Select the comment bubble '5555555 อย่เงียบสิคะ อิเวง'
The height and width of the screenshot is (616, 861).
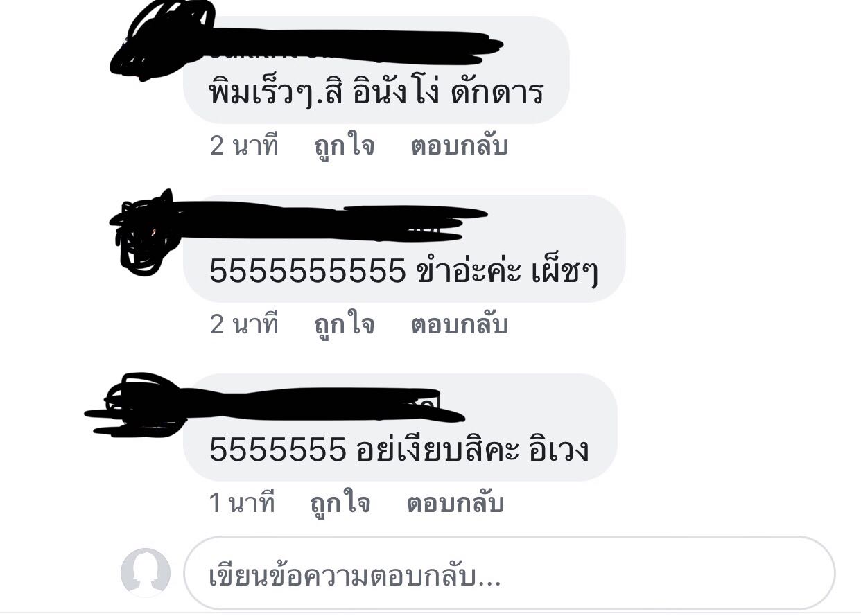400,428
